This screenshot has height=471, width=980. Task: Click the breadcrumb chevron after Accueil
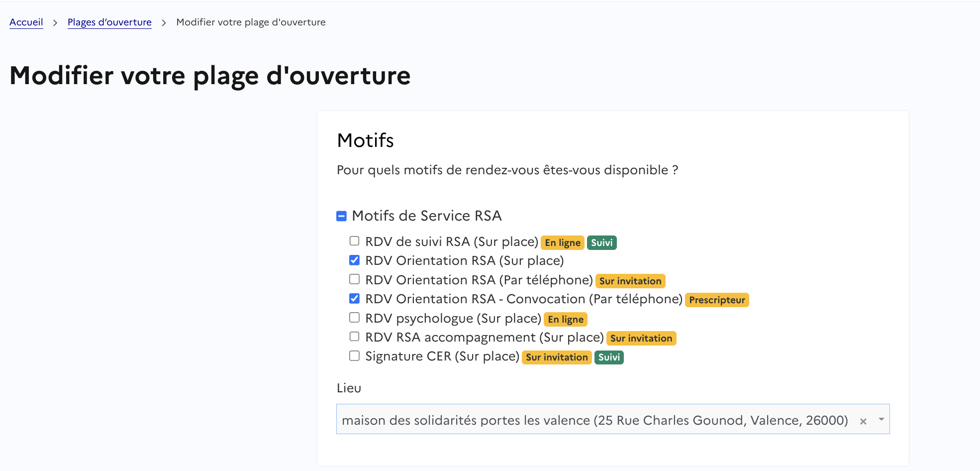(55, 23)
